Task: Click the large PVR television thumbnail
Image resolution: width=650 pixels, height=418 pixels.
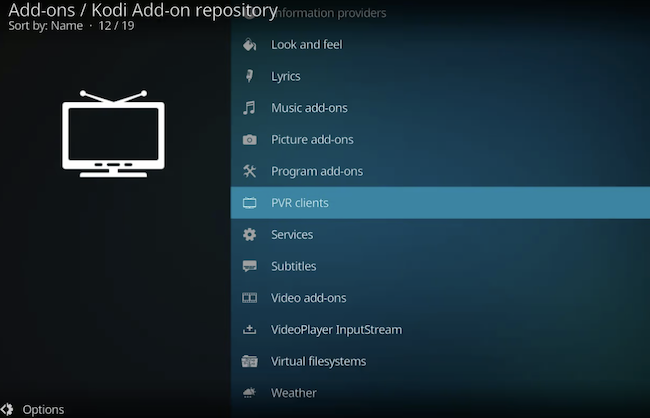Action: (113, 134)
